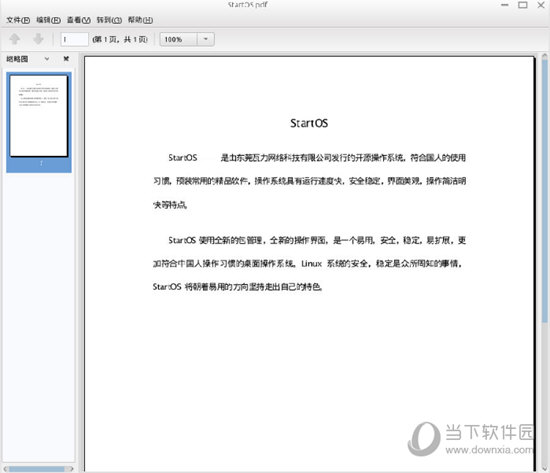This screenshot has height=473, width=550.
Task: Click the page count label 第1页, 共1页
Action: (120, 39)
